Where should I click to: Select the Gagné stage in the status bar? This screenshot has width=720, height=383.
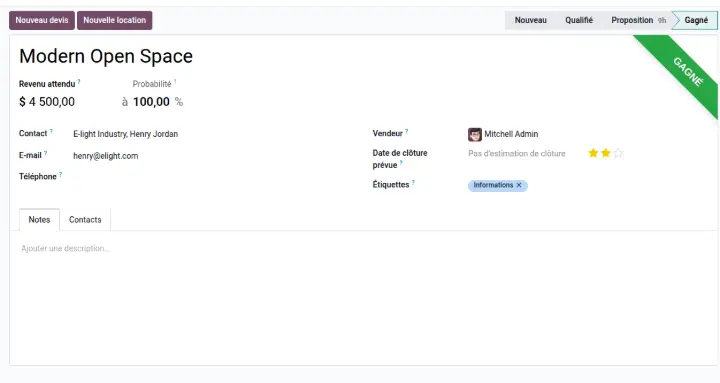tap(696, 20)
